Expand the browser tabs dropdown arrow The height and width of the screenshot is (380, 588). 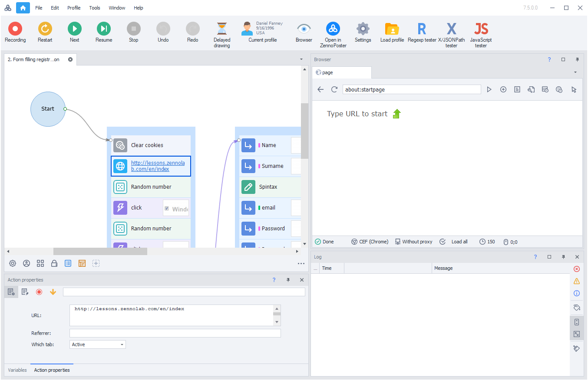[575, 72]
